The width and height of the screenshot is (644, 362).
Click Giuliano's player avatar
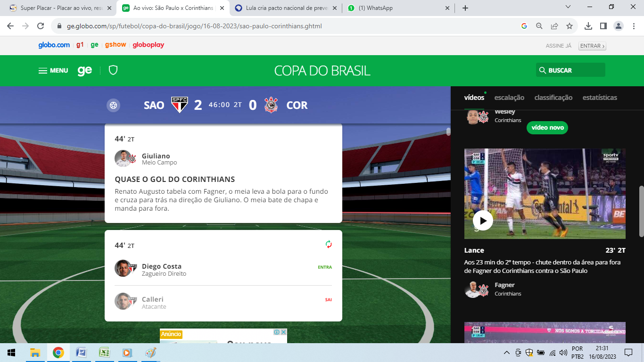coord(123,158)
